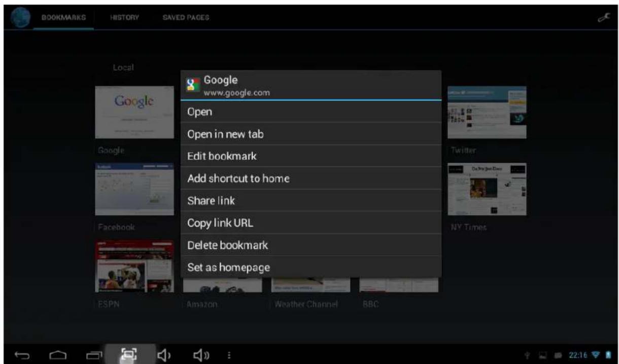The image size is (619, 364).
Task: Select Copy link URL
Action: tap(311, 223)
